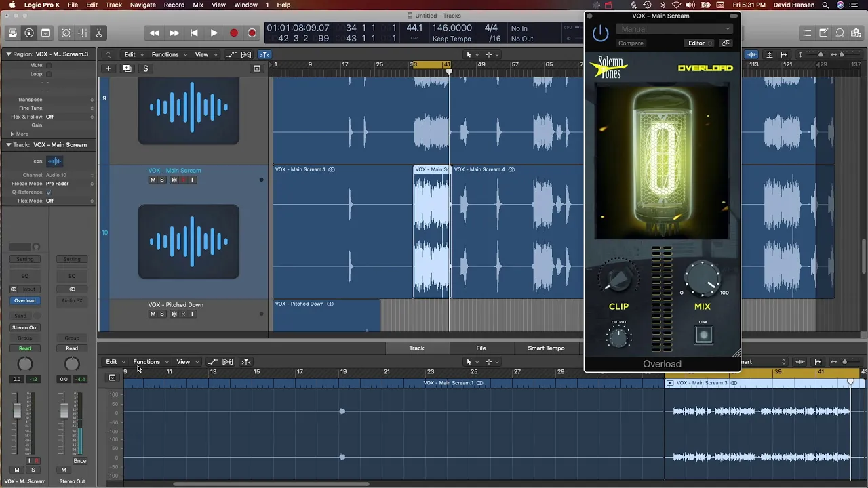868x488 pixels.
Task: Click vertical auto zoom icon
Action: pyautogui.click(x=769, y=54)
